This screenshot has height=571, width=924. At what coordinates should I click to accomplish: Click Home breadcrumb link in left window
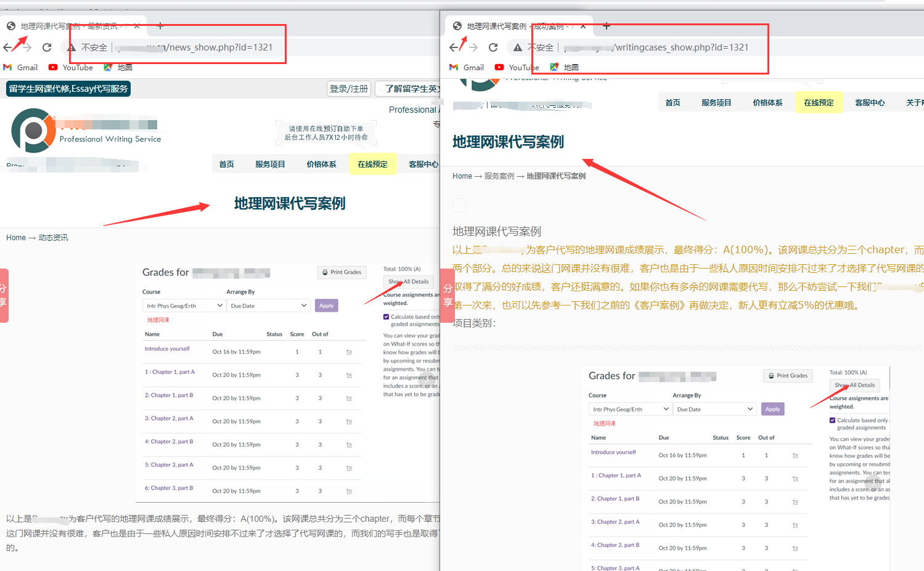[x=16, y=238]
